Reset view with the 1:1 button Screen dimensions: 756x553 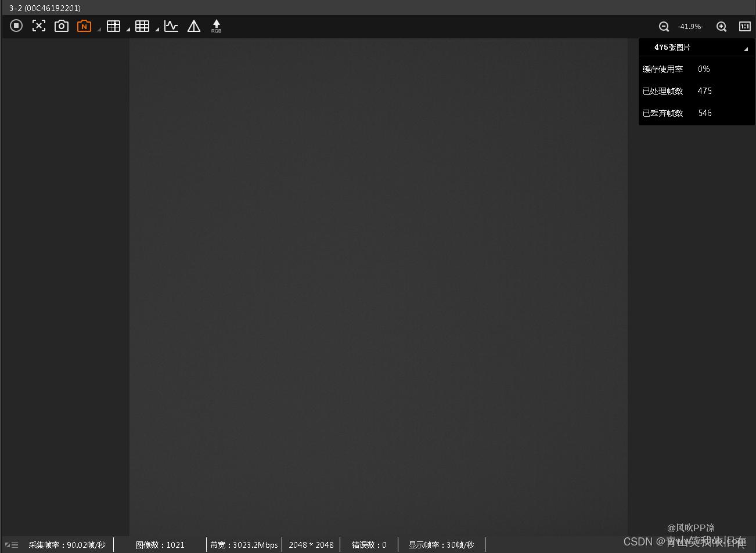click(744, 26)
